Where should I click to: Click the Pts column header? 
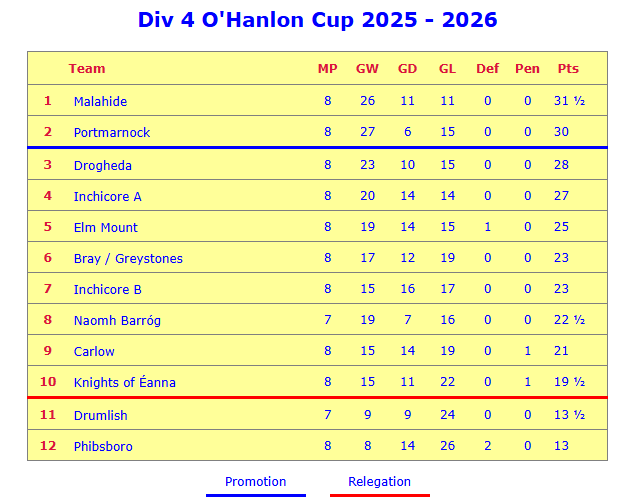pos(568,68)
